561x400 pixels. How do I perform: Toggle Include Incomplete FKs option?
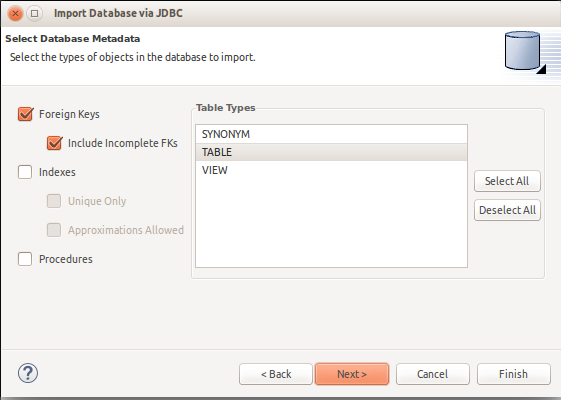[54, 143]
